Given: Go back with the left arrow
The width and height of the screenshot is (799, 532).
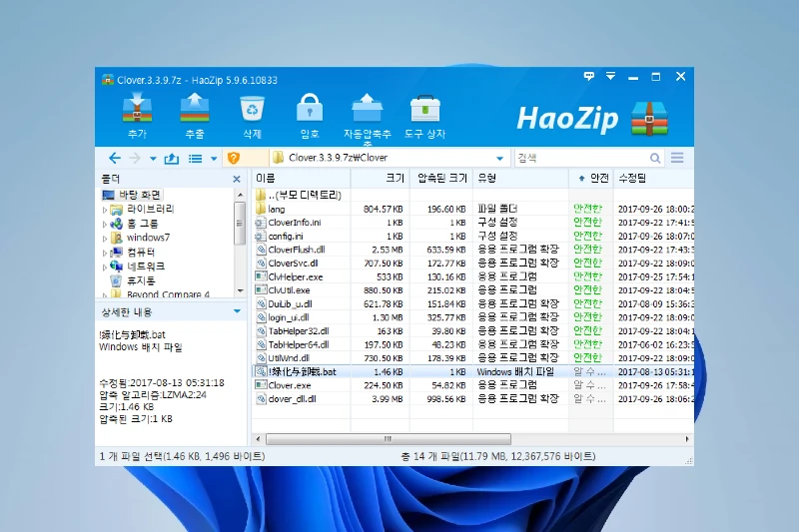Looking at the screenshot, I should [115, 159].
